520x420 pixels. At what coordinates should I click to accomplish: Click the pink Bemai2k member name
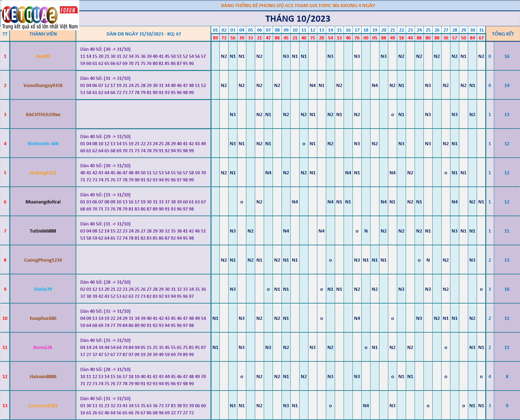click(x=43, y=348)
